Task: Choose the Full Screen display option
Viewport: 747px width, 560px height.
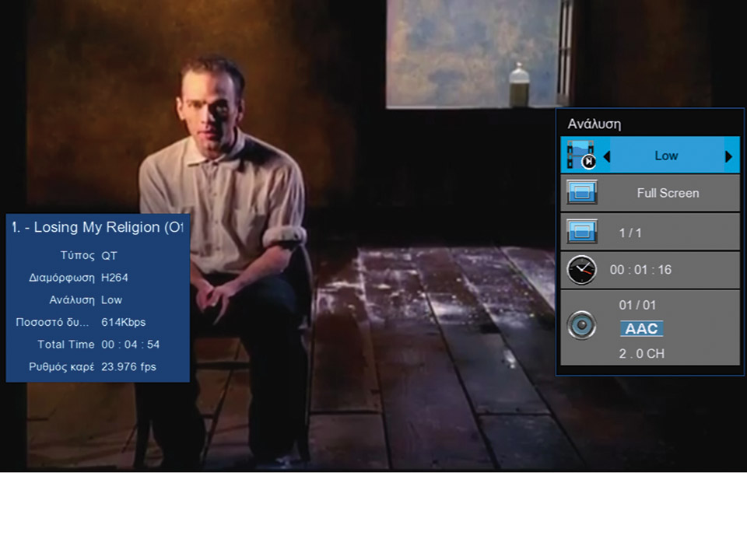Action: click(668, 193)
